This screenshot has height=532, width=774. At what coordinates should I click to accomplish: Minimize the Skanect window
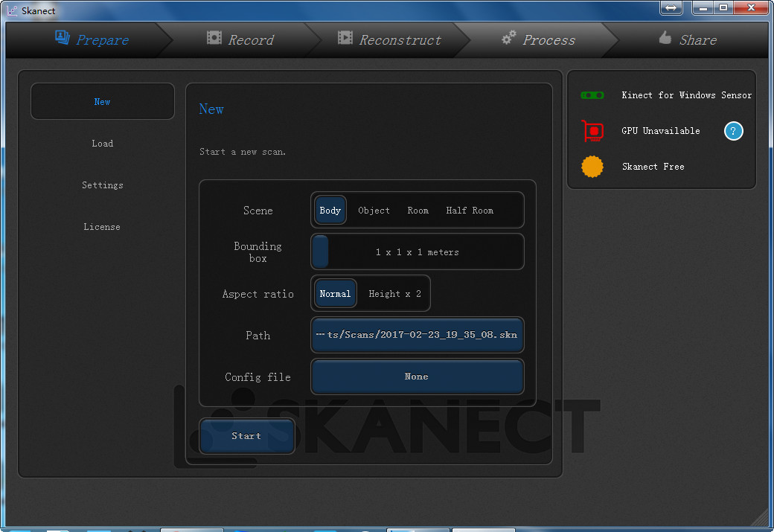click(703, 7)
